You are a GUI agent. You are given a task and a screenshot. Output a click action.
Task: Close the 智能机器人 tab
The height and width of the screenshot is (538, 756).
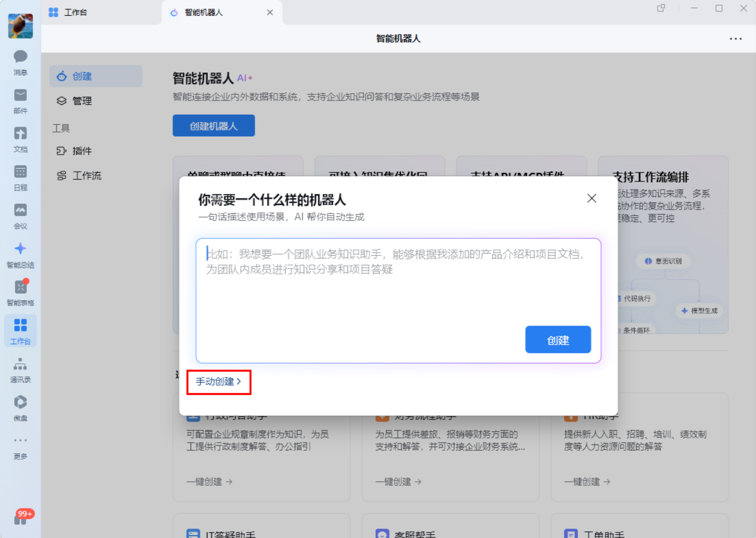point(270,12)
